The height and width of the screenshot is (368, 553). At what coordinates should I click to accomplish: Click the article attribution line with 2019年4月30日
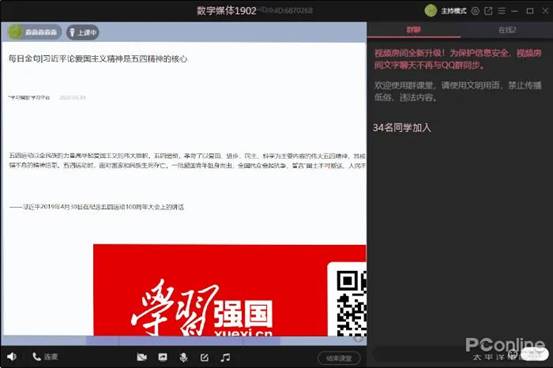tap(96, 207)
